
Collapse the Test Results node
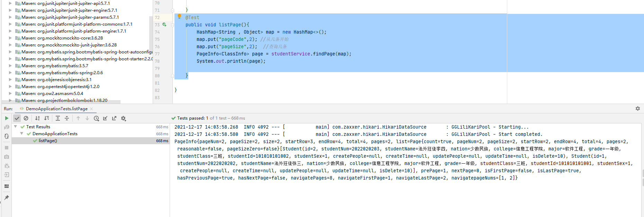click(x=16, y=127)
